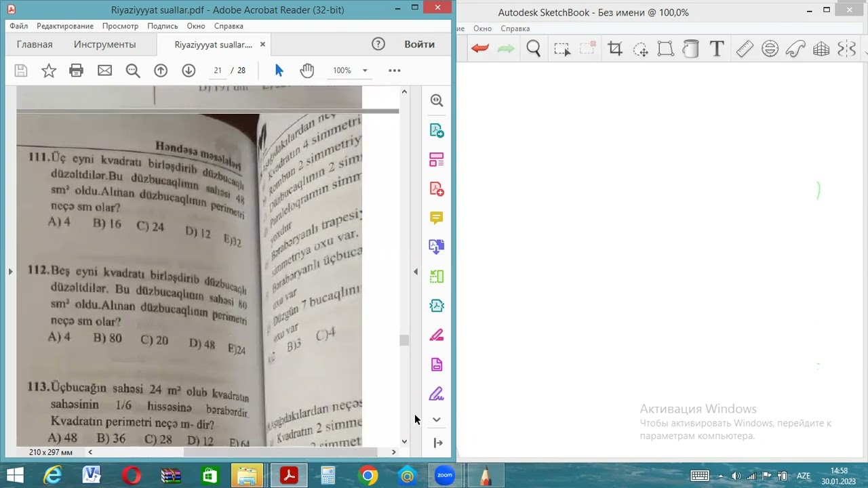Select the SketchBook zoom magnifier tool
This screenshot has width=868, height=488.
pyautogui.click(x=534, y=49)
